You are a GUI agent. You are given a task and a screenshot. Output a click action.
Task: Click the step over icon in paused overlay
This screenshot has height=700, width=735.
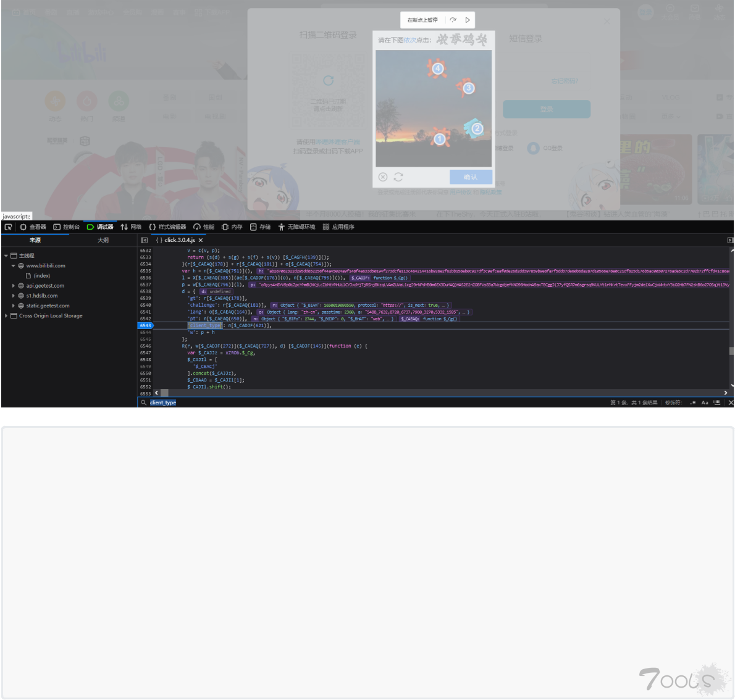[x=453, y=20]
